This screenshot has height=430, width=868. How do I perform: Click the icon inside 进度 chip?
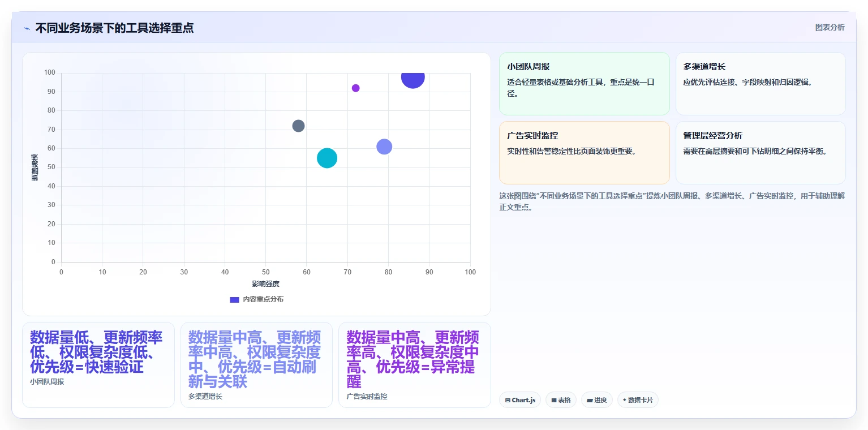pos(590,401)
